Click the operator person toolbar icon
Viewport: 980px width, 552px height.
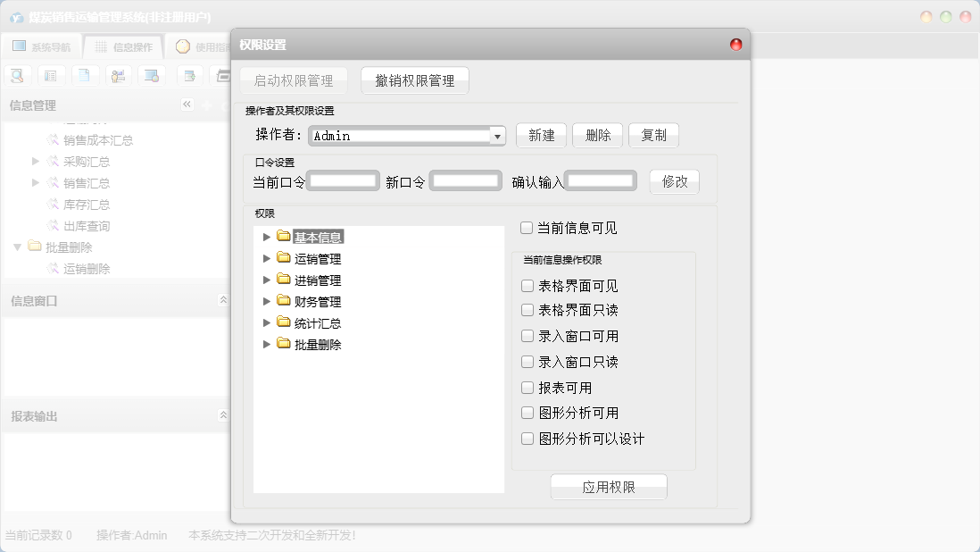click(119, 76)
